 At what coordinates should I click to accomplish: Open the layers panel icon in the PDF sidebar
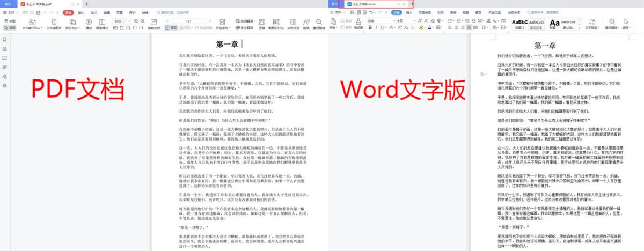4,85
